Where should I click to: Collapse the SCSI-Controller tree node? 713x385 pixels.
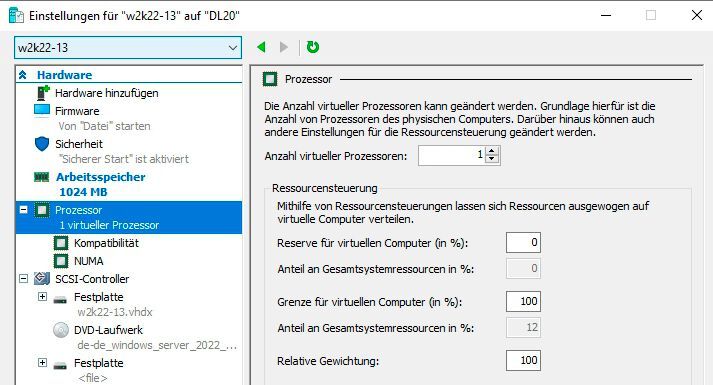pyautogui.click(x=24, y=278)
